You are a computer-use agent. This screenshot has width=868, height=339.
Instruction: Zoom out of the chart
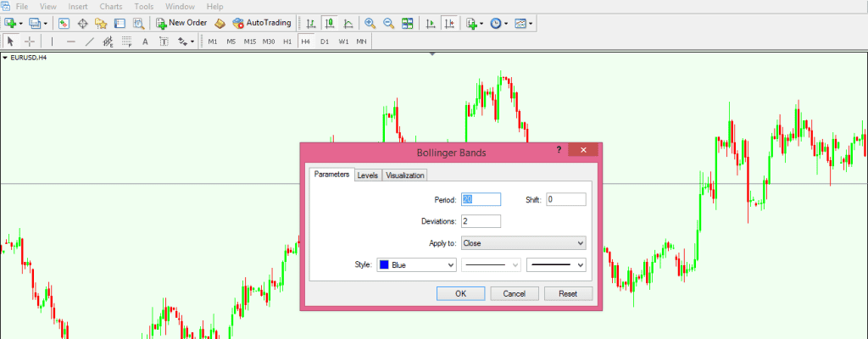pos(388,23)
